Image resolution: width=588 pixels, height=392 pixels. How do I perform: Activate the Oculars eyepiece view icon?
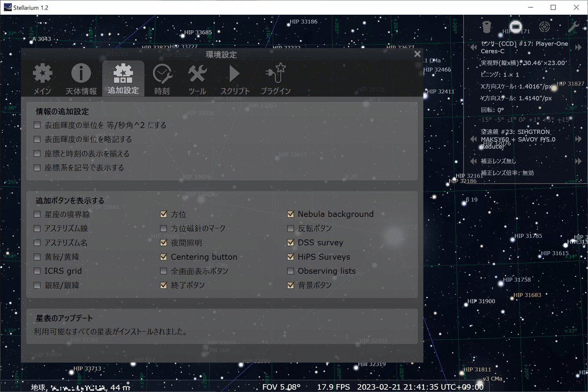point(487,27)
